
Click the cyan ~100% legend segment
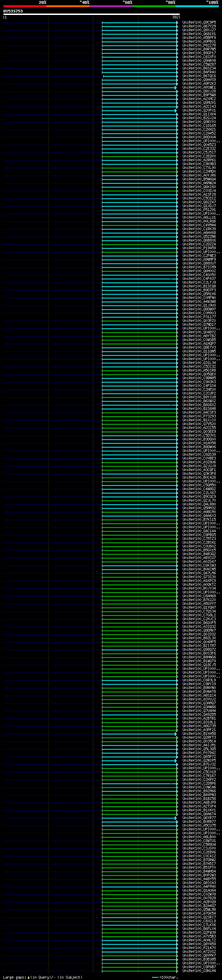[197, 7]
